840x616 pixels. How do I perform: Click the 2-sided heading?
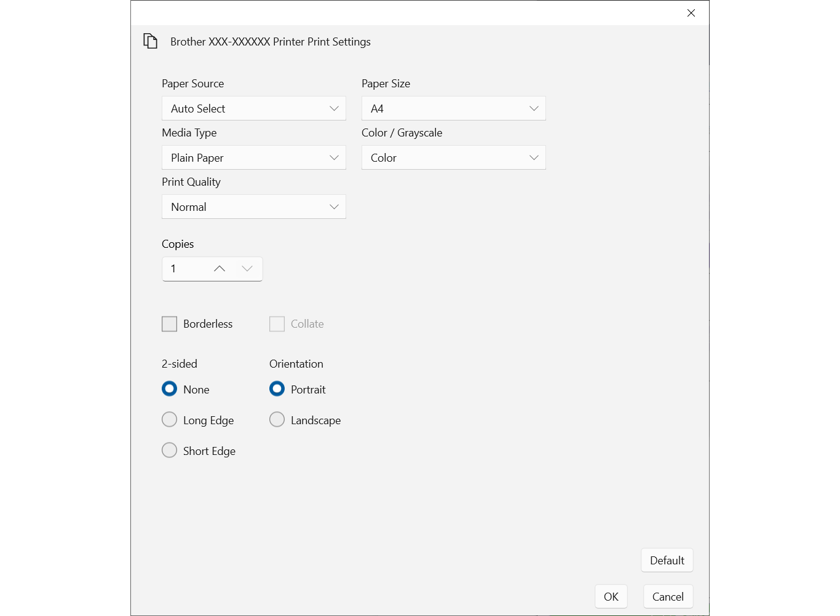[x=180, y=364]
